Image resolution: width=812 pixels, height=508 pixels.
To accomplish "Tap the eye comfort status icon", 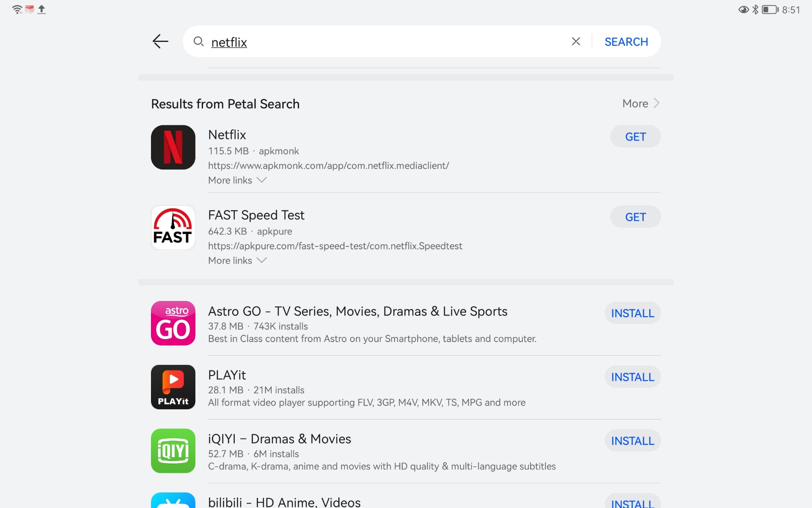I will tap(743, 9).
